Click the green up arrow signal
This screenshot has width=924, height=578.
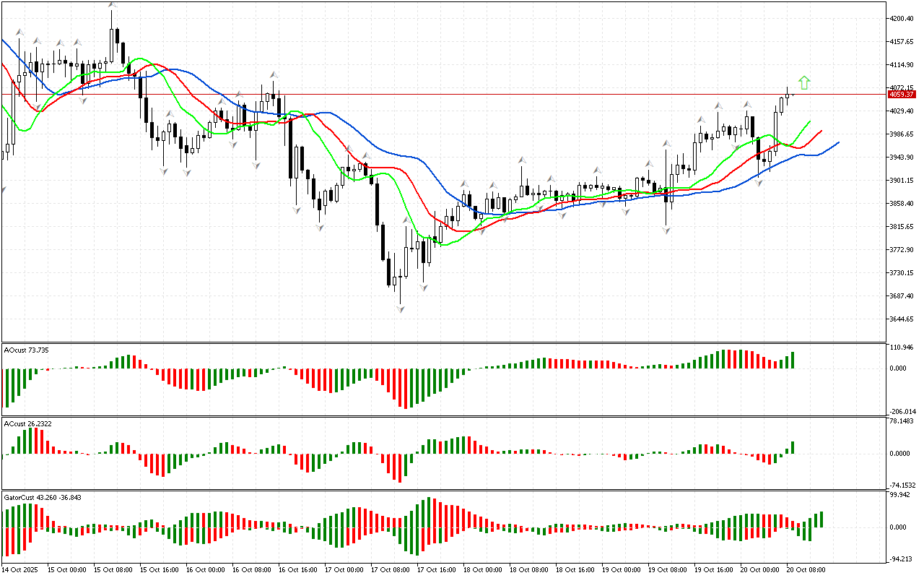coord(804,82)
